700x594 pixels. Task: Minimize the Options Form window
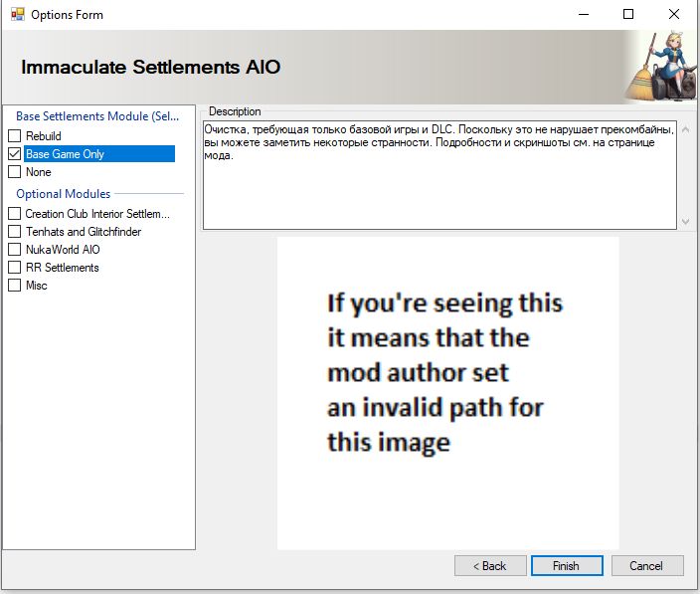point(584,14)
